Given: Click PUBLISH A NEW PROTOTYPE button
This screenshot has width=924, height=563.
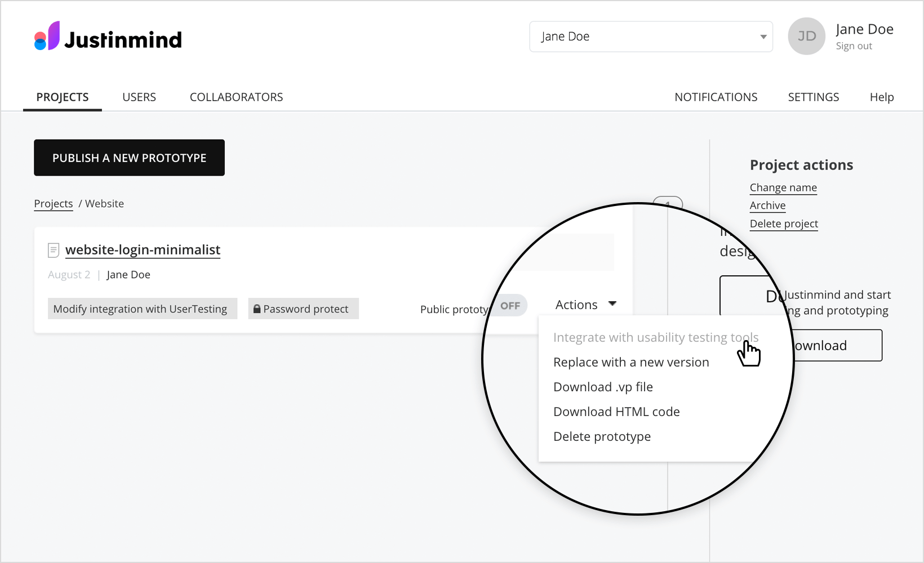Looking at the screenshot, I should 129,158.
